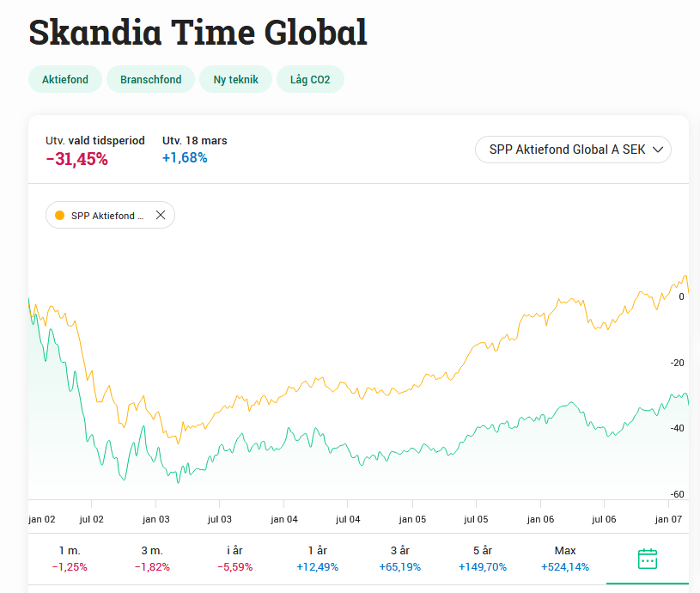
Task: Select the 5 år time range
Action: [x=482, y=559]
